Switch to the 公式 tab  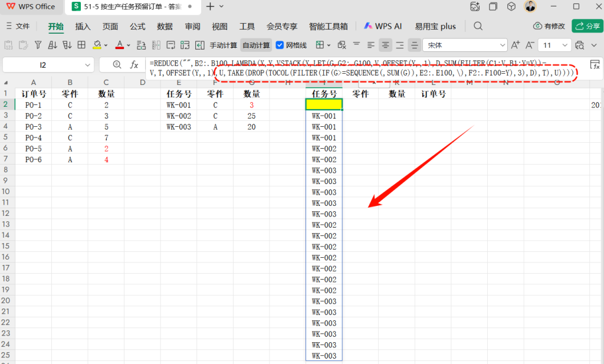click(x=137, y=26)
